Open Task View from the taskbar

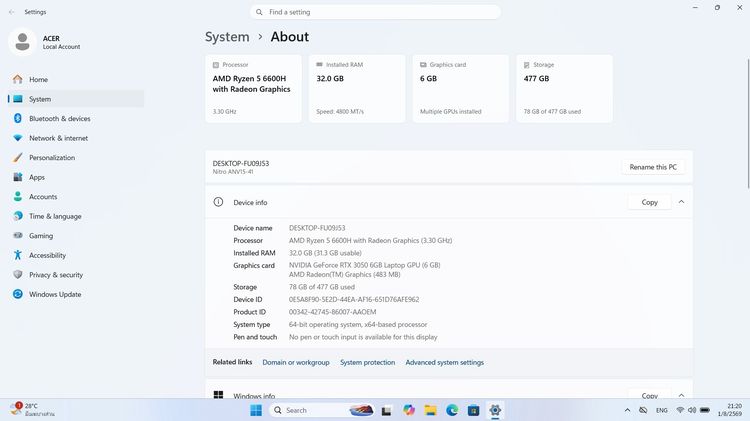point(386,410)
